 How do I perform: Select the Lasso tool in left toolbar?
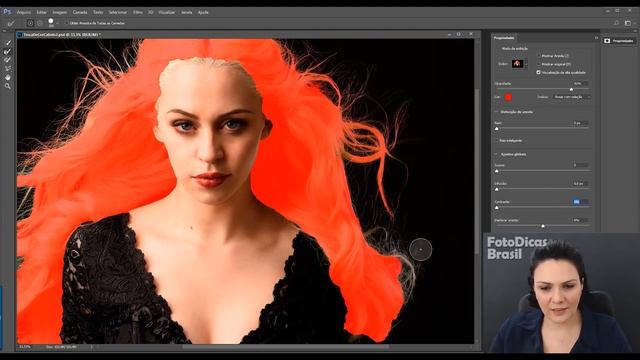point(8,69)
